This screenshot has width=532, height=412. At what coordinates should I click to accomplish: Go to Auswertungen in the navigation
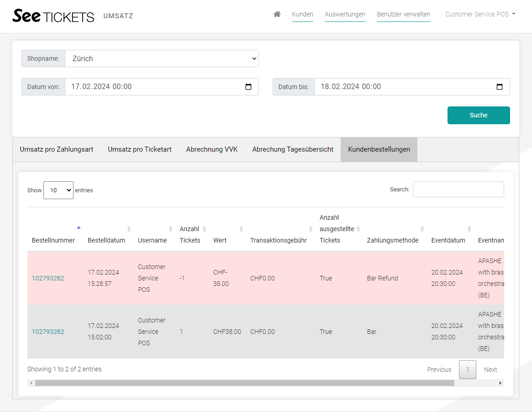(345, 14)
